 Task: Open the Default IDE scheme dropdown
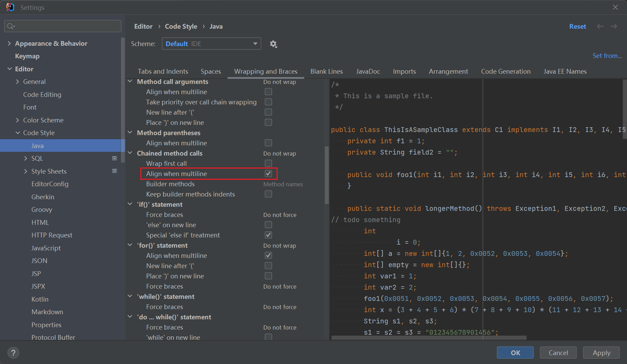pyautogui.click(x=211, y=44)
